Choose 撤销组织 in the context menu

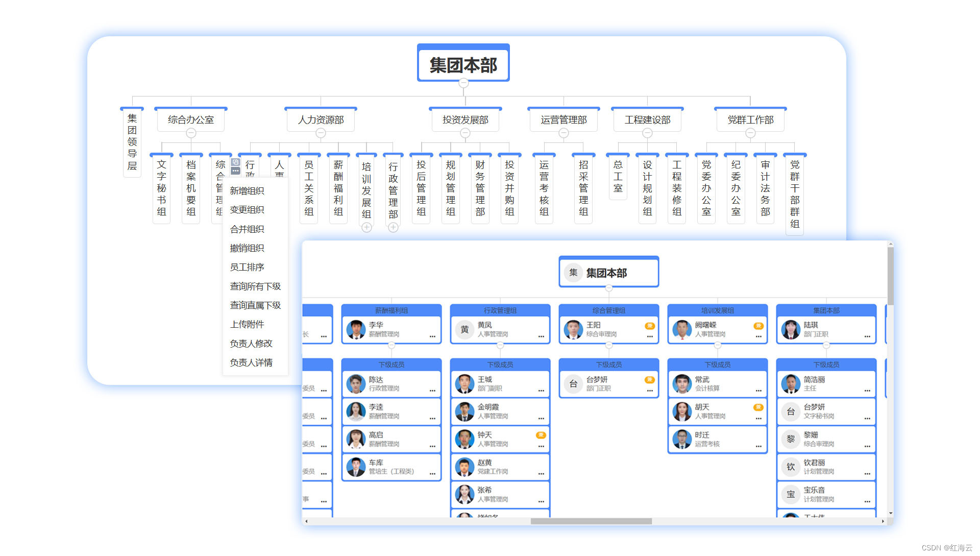(x=247, y=248)
